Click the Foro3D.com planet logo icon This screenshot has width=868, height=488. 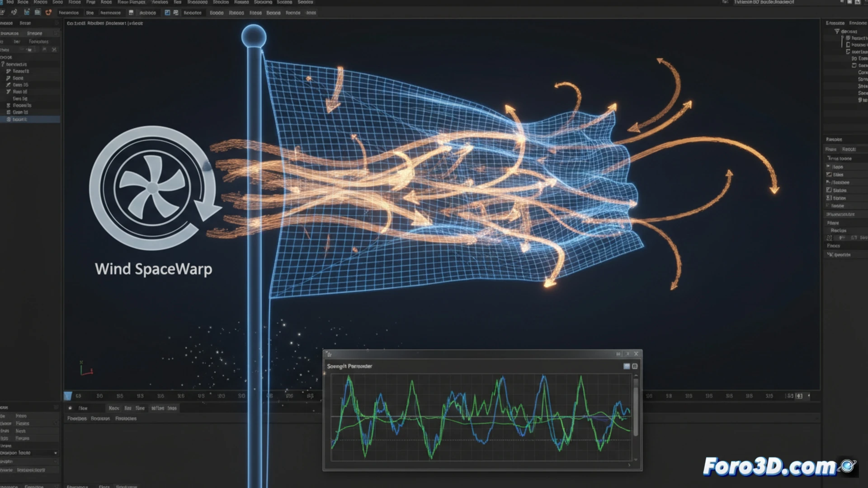point(848,466)
